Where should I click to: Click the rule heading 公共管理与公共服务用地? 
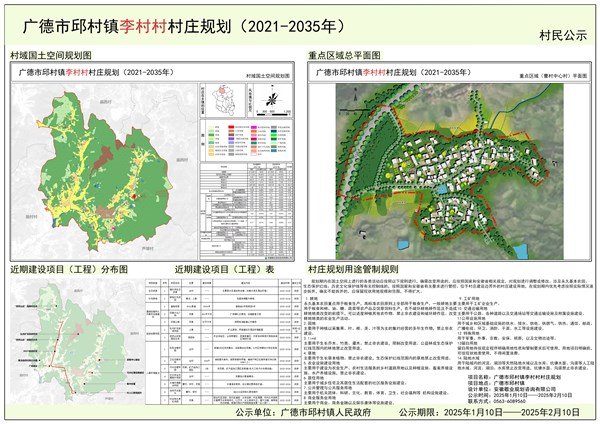330,388
